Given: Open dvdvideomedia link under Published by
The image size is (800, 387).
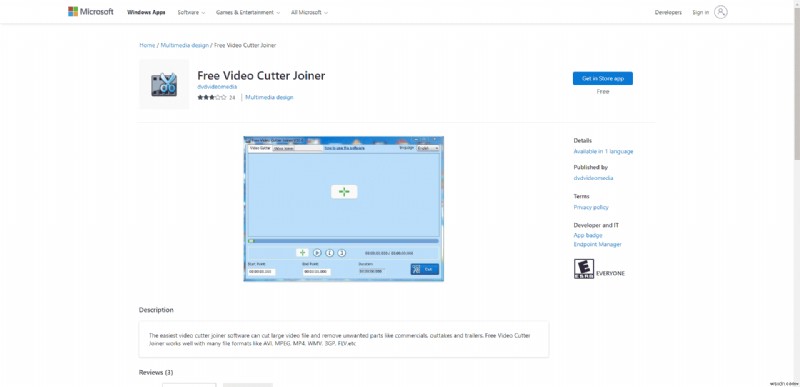Looking at the screenshot, I should coord(593,178).
